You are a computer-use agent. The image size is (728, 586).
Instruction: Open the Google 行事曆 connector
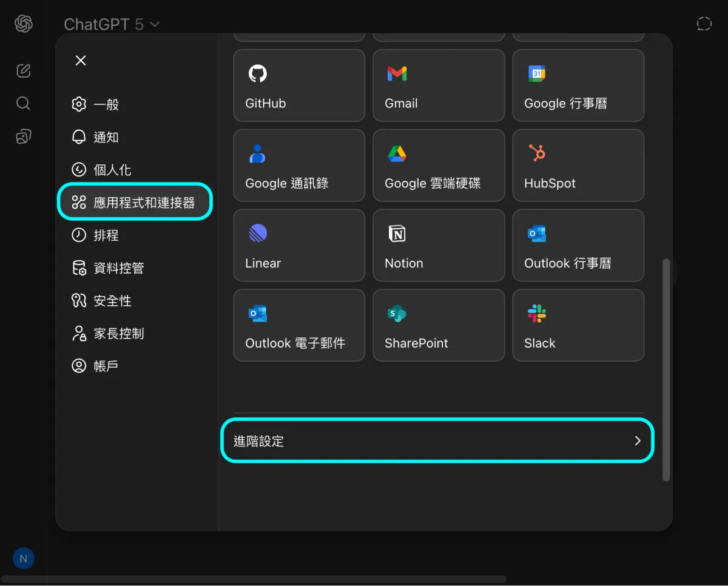pyautogui.click(x=578, y=86)
